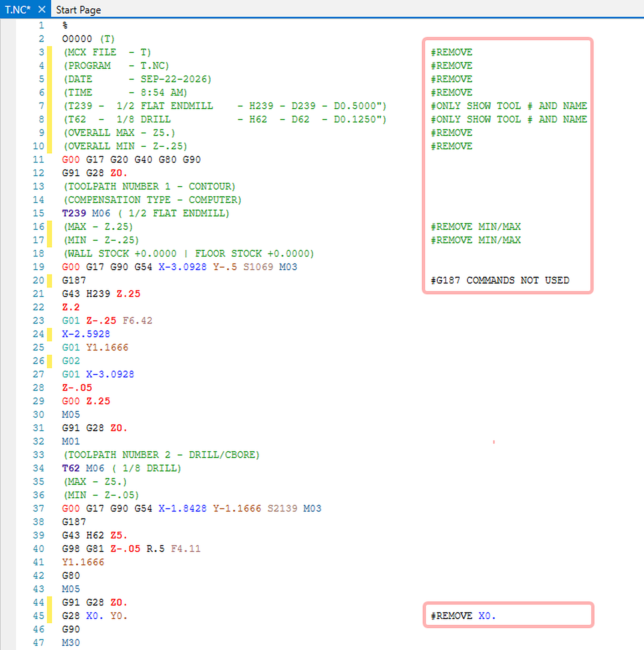Click '(TOOLPATH NUMBER 2 - DRILL/CBORE)' line
This screenshot has height=650, width=644.
coord(161,455)
